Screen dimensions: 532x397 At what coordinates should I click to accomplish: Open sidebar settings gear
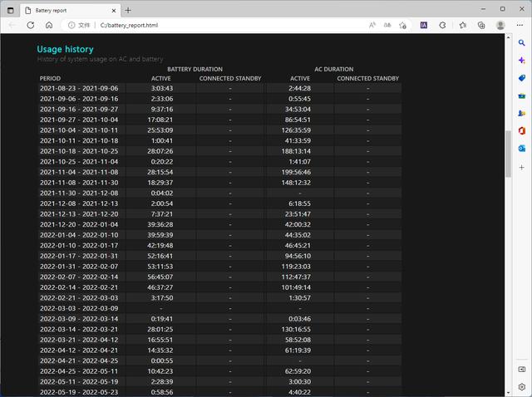pos(521,387)
